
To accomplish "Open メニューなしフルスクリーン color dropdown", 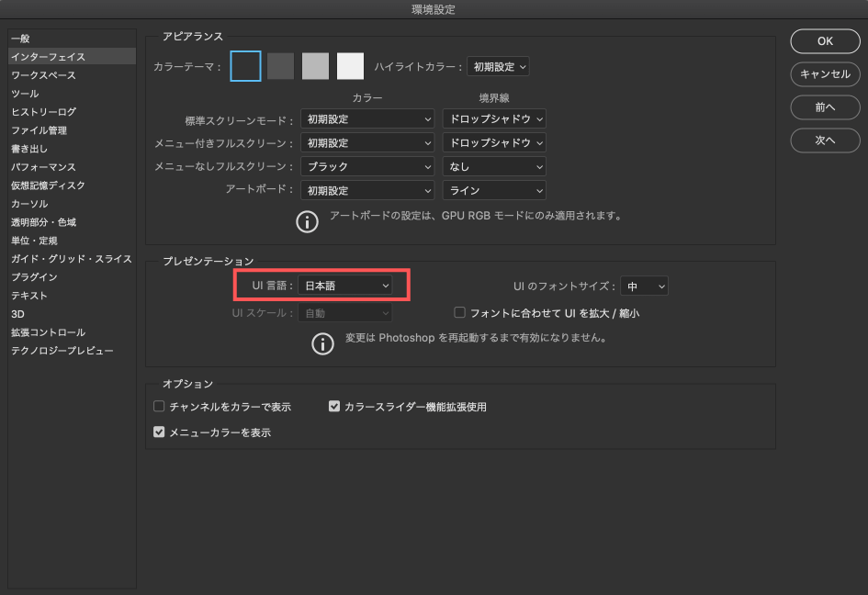I will click(x=367, y=166).
